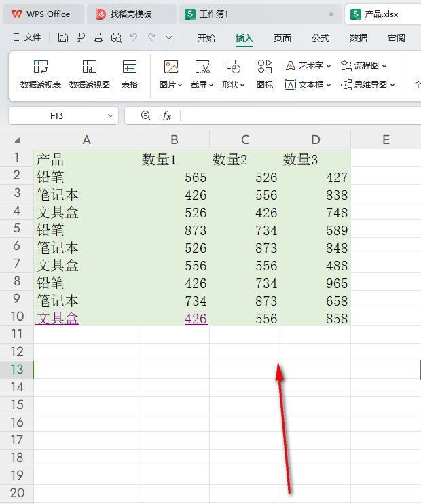This screenshot has height=504, width=421.
Task: Select column C header
Action: point(245,140)
